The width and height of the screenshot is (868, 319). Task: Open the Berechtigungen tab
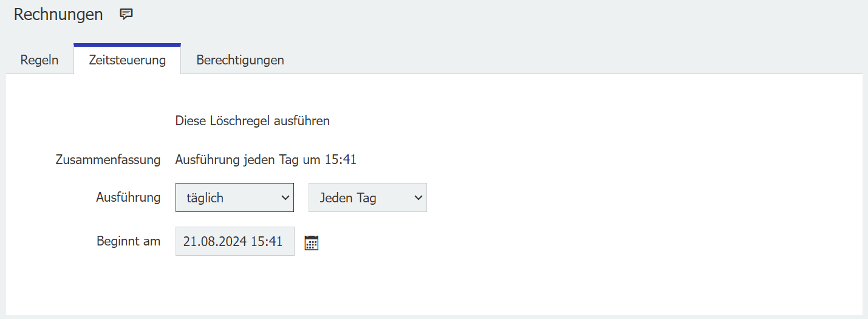240,60
